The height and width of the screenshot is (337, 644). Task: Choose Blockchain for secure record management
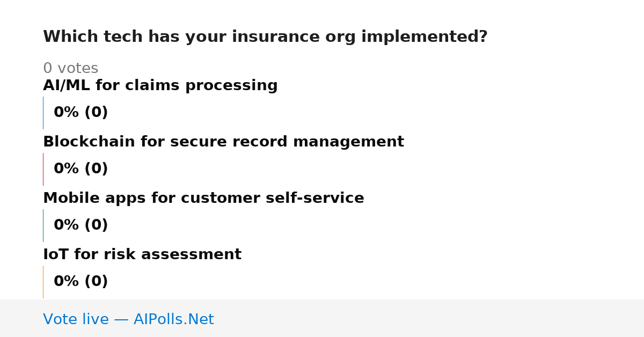[x=223, y=142]
